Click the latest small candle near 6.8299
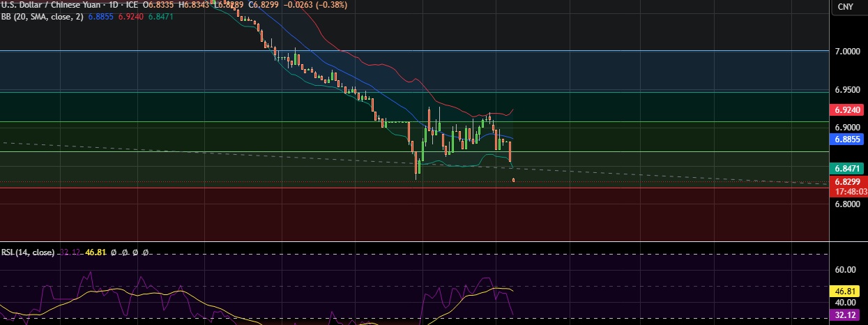The width and height of the screenshot is (868, 325). [x=514, y=181]
